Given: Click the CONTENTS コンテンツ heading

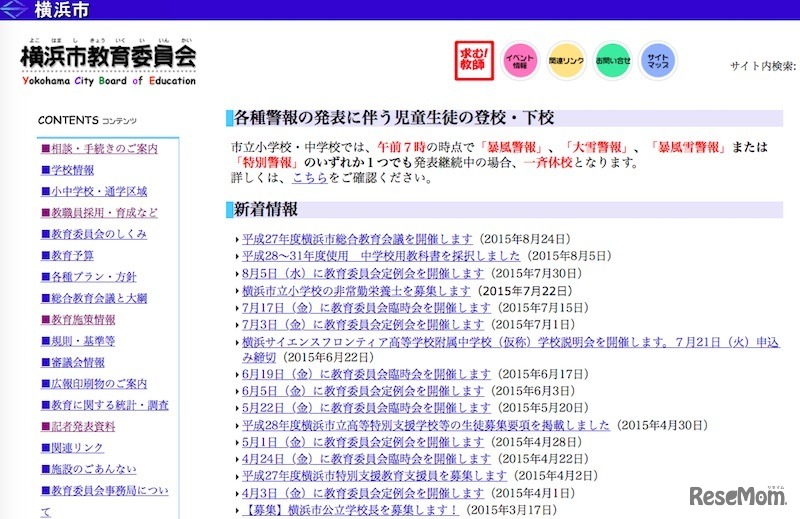Looking at the screenshot, I should point(87,120).
